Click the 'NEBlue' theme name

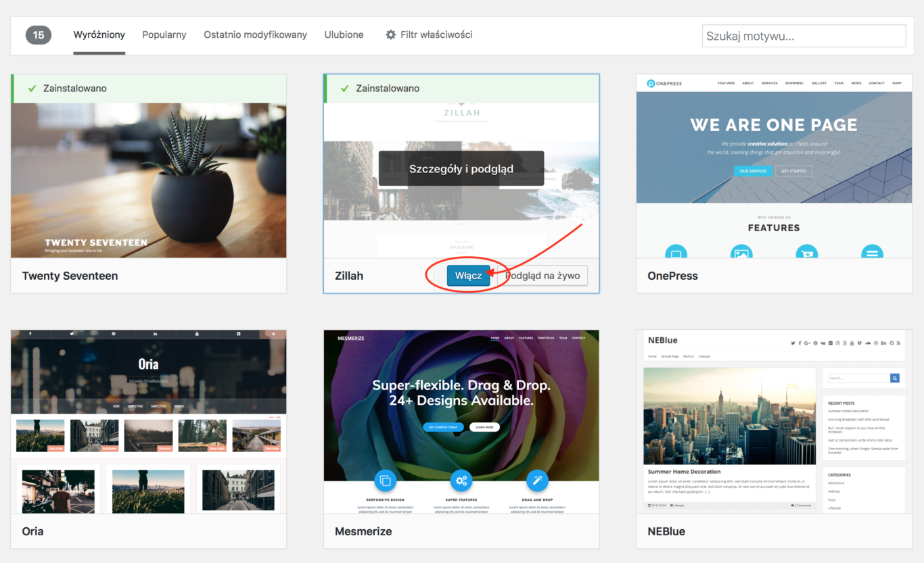coord(666,531)
